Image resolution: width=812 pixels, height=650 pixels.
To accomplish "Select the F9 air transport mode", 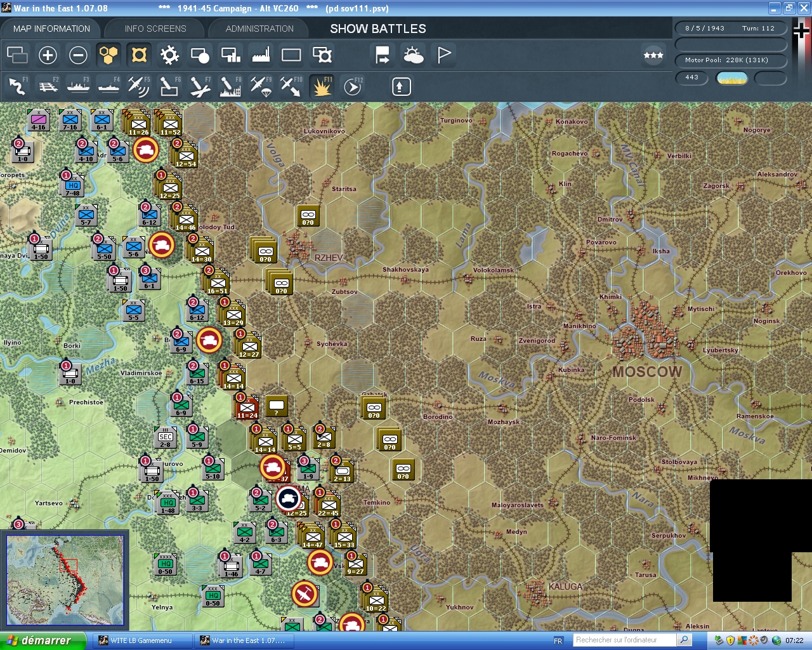I will click(261, 86).
